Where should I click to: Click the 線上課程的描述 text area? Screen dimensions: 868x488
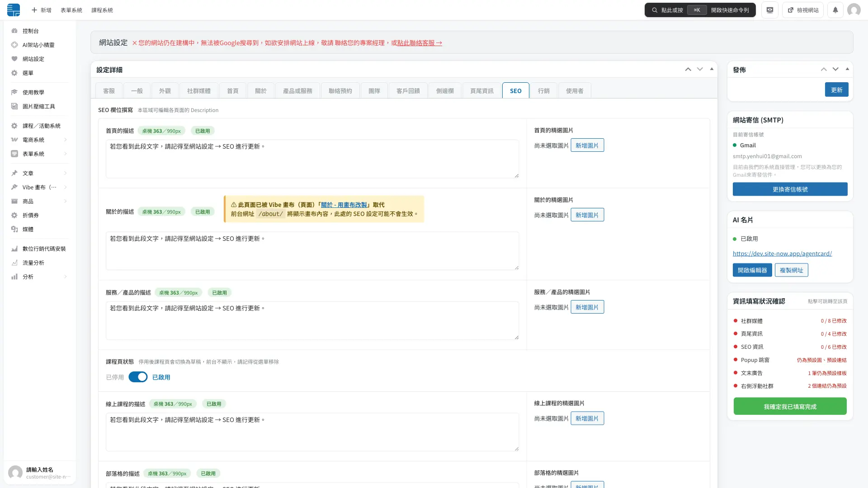[x=312, y=432]
